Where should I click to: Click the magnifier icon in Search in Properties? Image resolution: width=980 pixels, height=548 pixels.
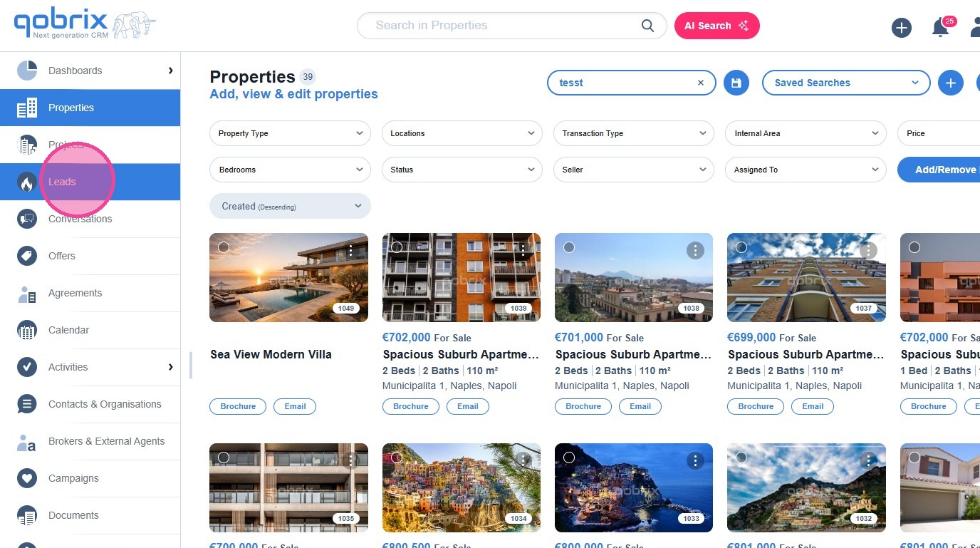click(647, 26)
